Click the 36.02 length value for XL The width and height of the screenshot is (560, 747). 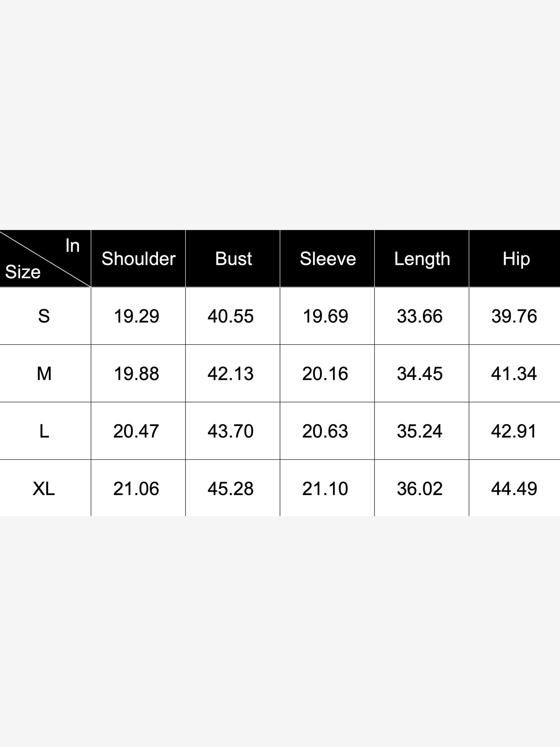tap(420, 489)
